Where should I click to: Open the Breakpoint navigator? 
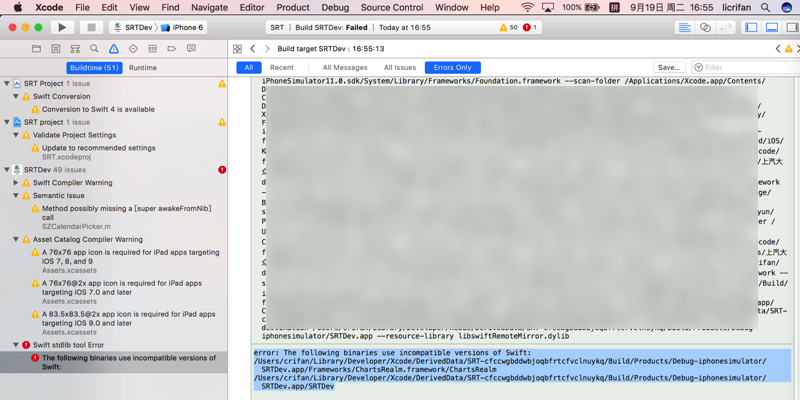[x=172, y=48]
